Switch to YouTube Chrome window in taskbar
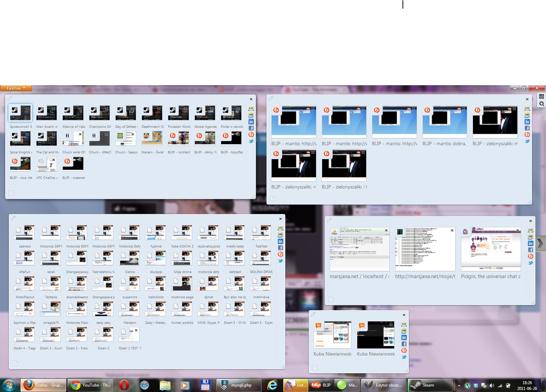The image size is (546, 392). [91, 385]
